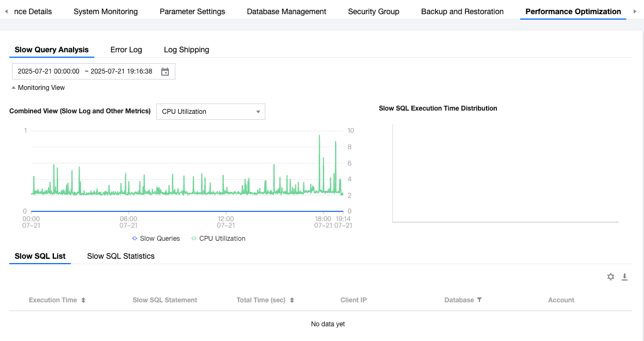Collapse the Monitoring View section
The image size is (644, 341).
click(x=38, y=88)
